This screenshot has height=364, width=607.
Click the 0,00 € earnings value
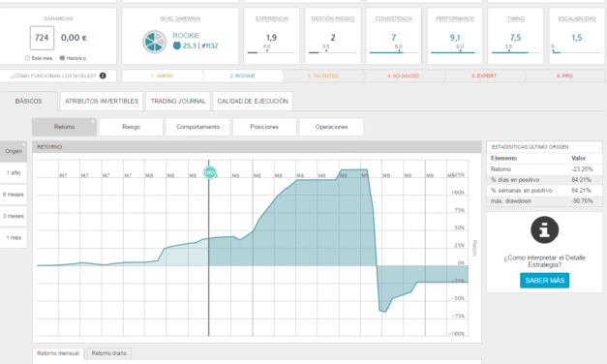point(74,38)
